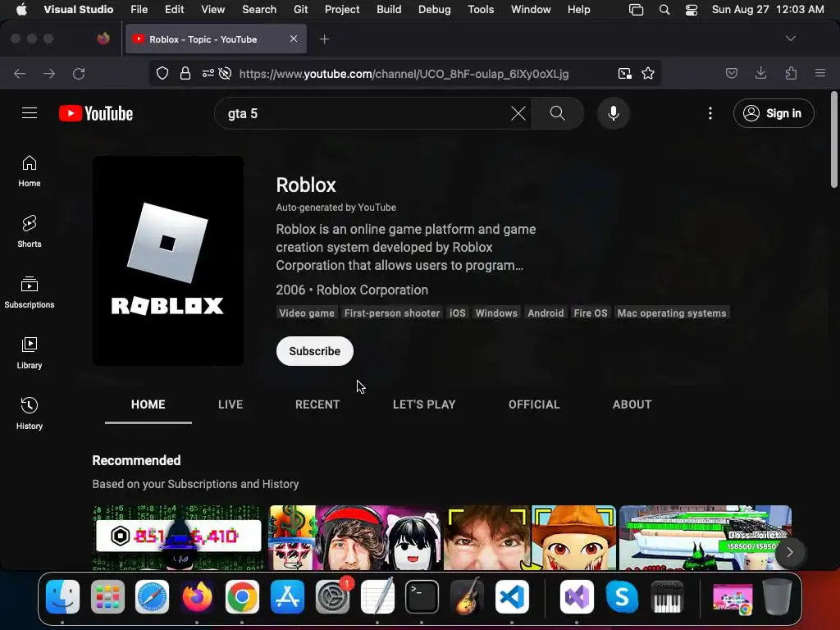Image resolution: width=840 pixels, height=630 pixels.
Task: Go forward in browser
Action: click(49, 73)
